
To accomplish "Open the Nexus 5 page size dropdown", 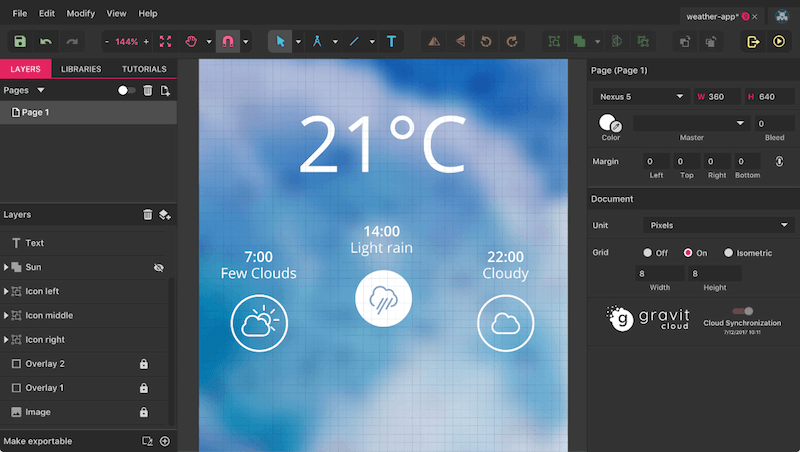I will pos(640,97).
